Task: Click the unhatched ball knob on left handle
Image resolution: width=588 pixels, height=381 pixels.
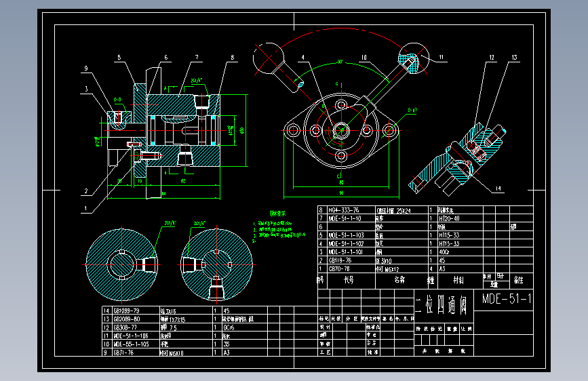Action: pyautogui.click(x=269, y=58)
